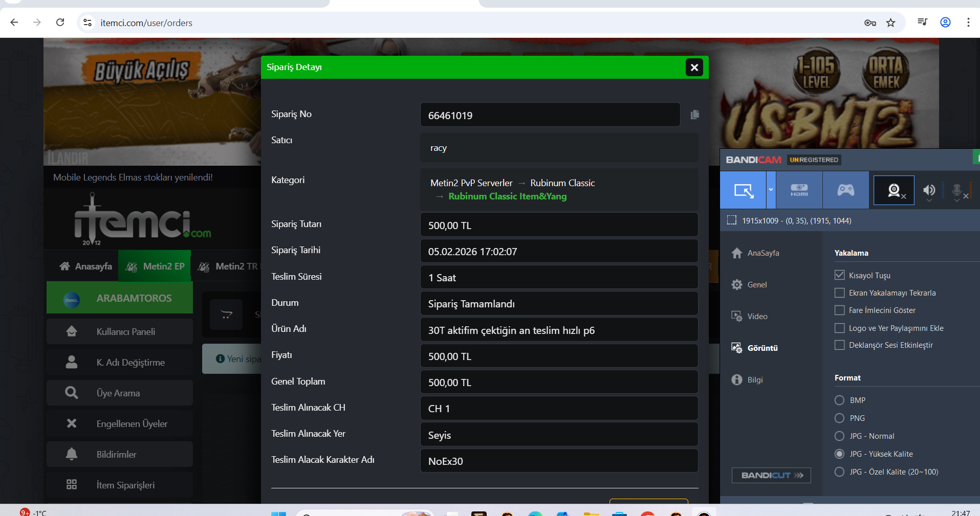The width and height of the screenshot is (980, 516).
Task: Open the Metin2 EP navigation item
Action: point(155,266)
